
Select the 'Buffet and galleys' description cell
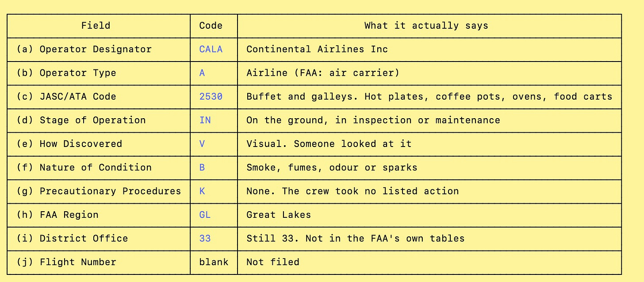click(x=429, y=97)
